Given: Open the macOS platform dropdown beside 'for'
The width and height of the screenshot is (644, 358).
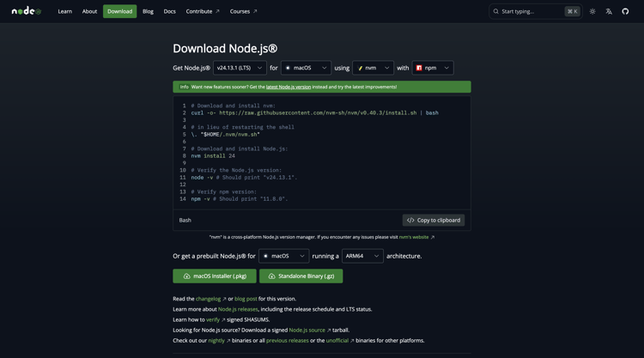Looking at the screenshot, I should [x=306, y=68].
